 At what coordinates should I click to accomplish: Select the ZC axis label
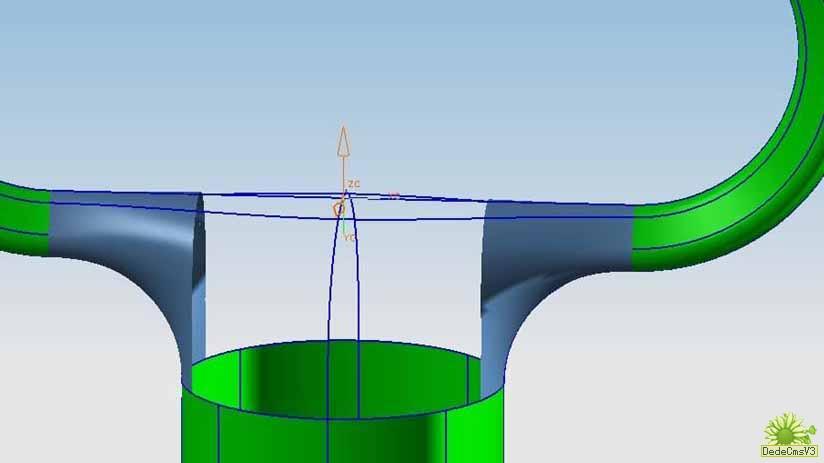[354, 184]
